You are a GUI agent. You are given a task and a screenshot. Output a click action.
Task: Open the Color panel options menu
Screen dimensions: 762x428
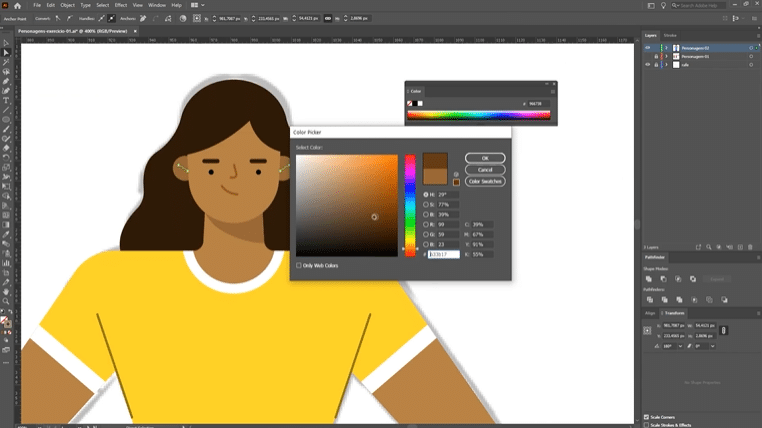pos(551,90)
